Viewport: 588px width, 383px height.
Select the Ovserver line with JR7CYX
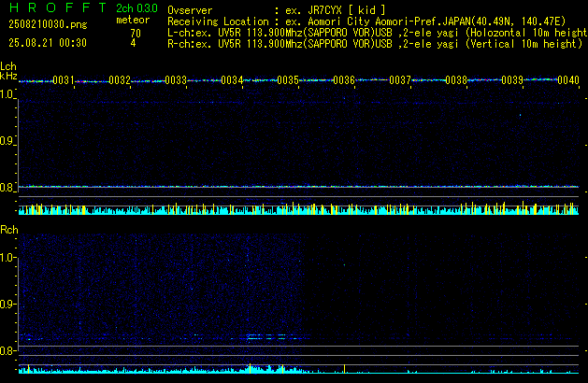[277, 10]
